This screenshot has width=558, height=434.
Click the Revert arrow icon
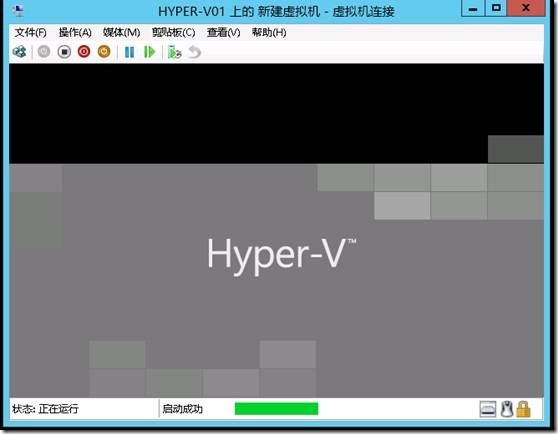[194, 52]
